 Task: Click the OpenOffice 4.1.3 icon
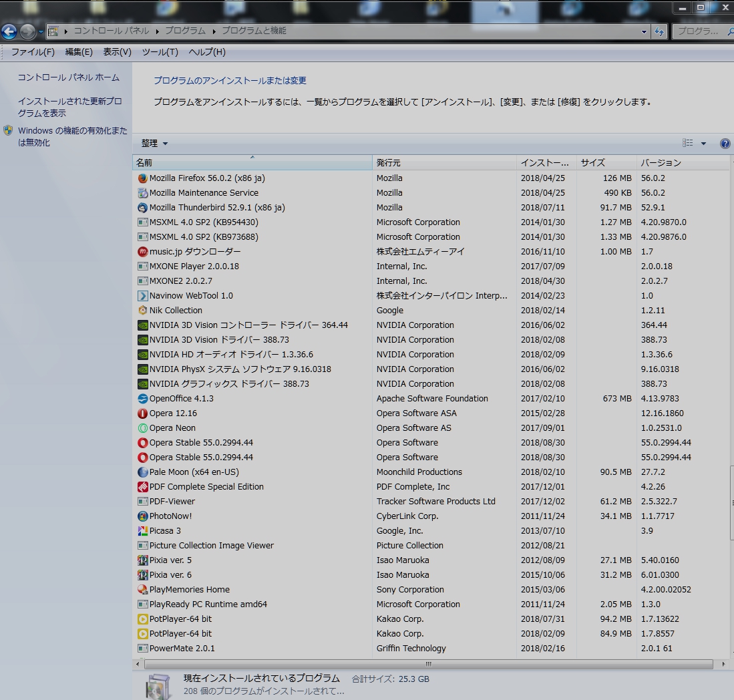[142, 399]
